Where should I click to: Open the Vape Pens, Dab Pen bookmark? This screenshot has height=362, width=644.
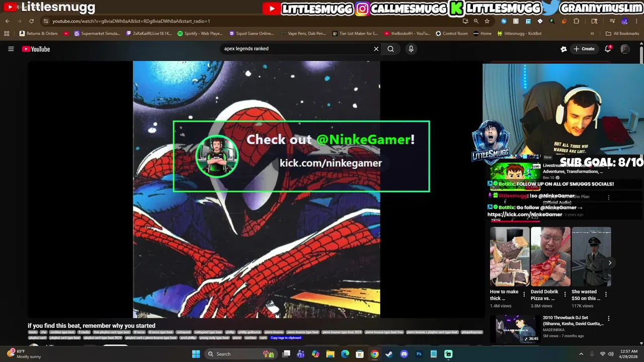point(303,34)
